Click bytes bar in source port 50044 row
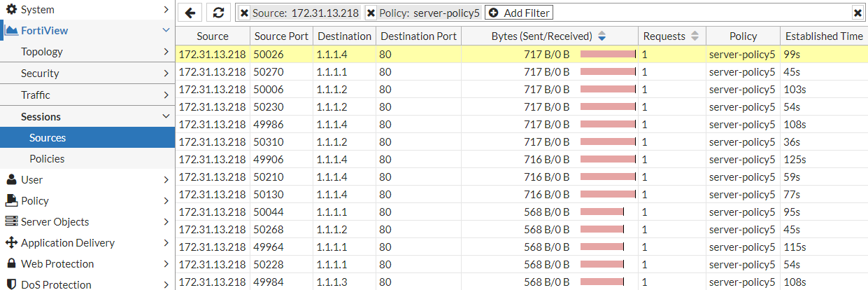868x290 pixels. (x=602, y=212)
